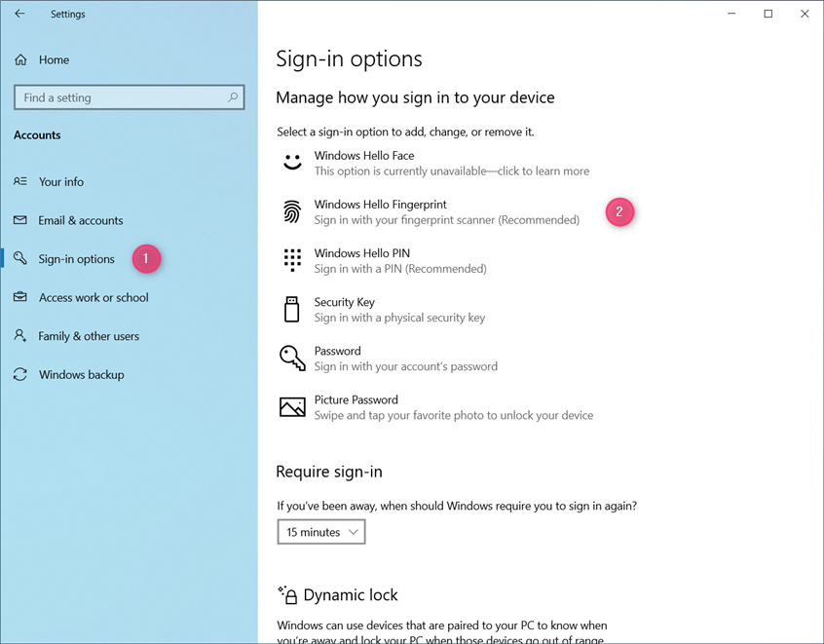Screen dimensions: 824x644
Task: Open the 15 minutes dropdown
Action: [321, 532]
